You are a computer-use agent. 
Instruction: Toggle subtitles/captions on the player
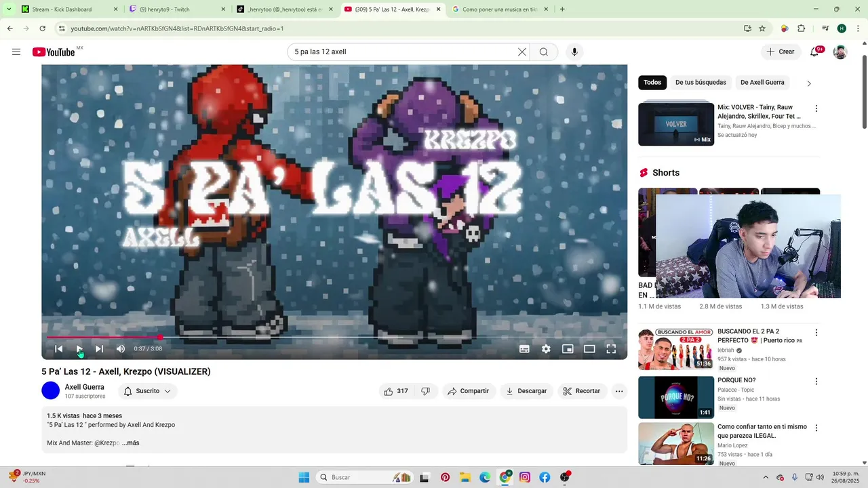pos(524,349)
